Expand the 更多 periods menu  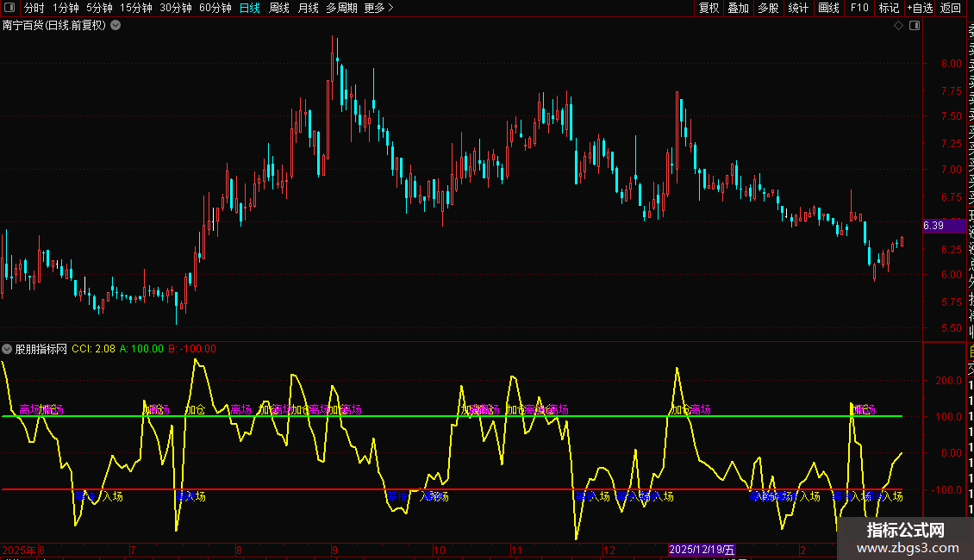378,8
